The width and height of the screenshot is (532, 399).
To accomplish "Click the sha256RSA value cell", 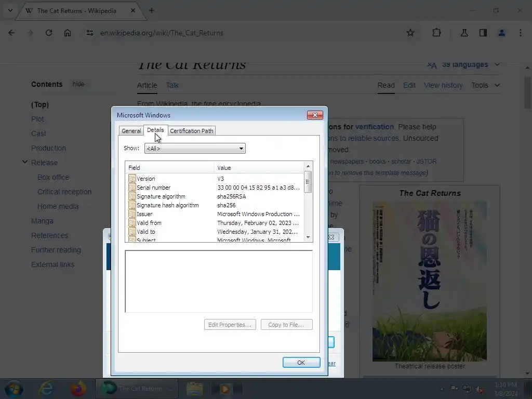I will click(231, 196).
